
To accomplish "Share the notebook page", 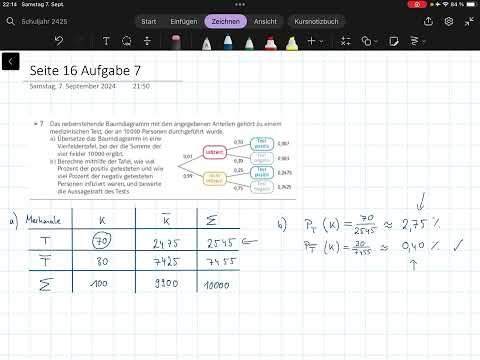I will click(428, 21).
